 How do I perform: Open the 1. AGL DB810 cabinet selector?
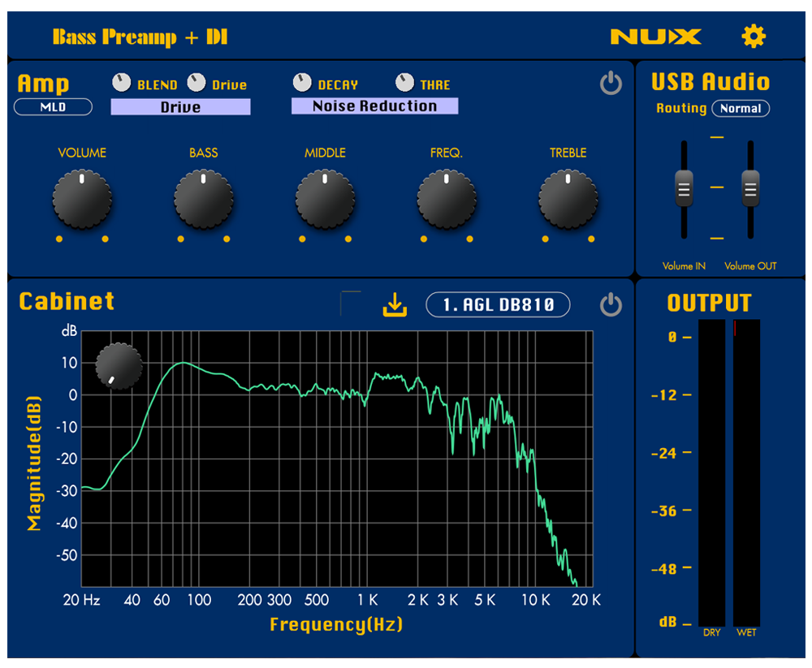coord(498,305)
